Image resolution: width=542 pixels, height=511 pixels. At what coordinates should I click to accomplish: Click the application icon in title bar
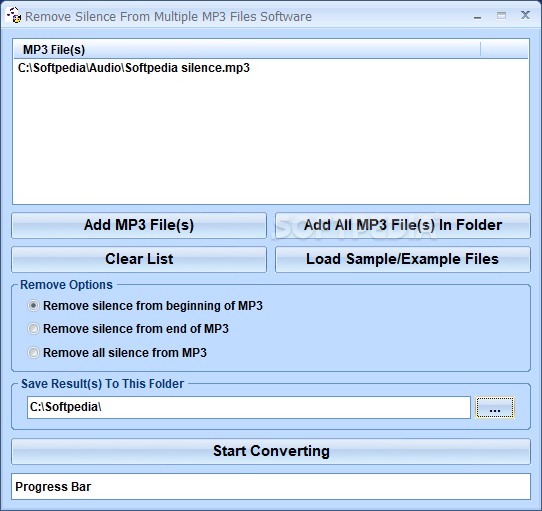click(14, 16)
